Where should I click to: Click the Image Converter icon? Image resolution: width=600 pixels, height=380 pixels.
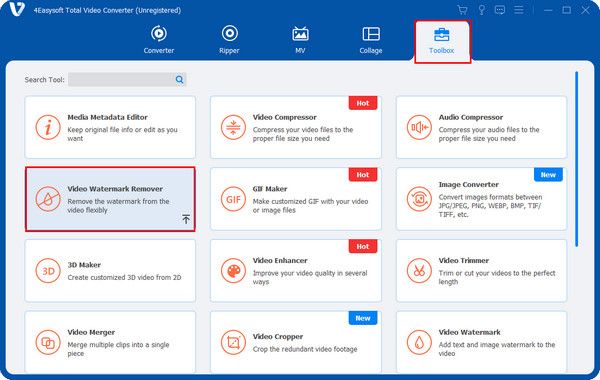419,199
